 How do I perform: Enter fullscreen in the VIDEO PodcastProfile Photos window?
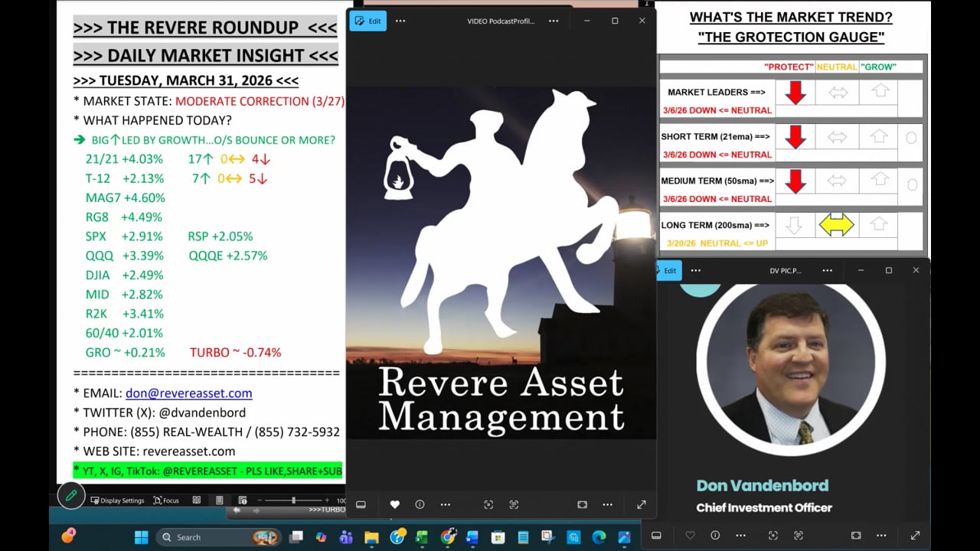642,504
